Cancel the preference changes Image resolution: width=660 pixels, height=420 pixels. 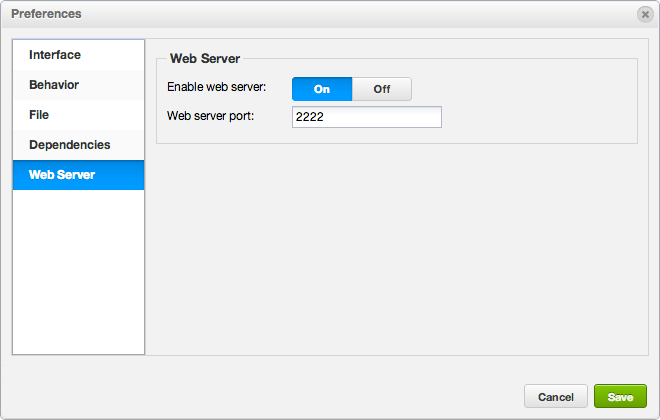coord(556,396)
